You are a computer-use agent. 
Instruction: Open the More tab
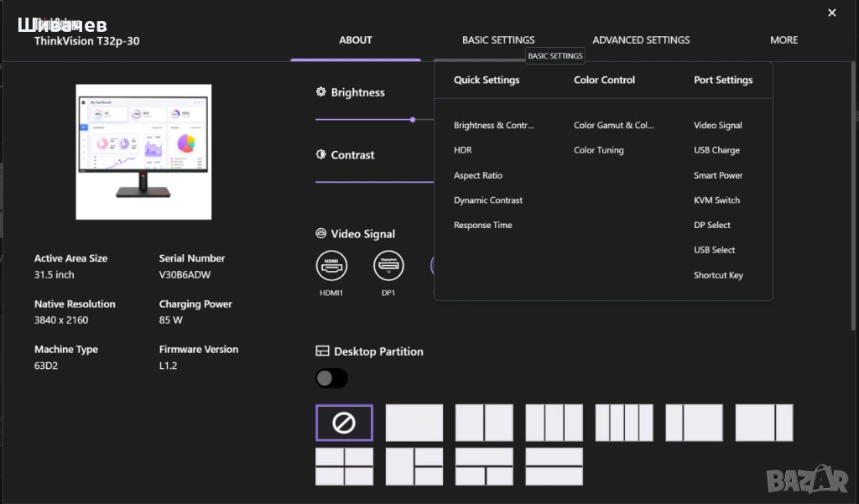pos(784,39)
